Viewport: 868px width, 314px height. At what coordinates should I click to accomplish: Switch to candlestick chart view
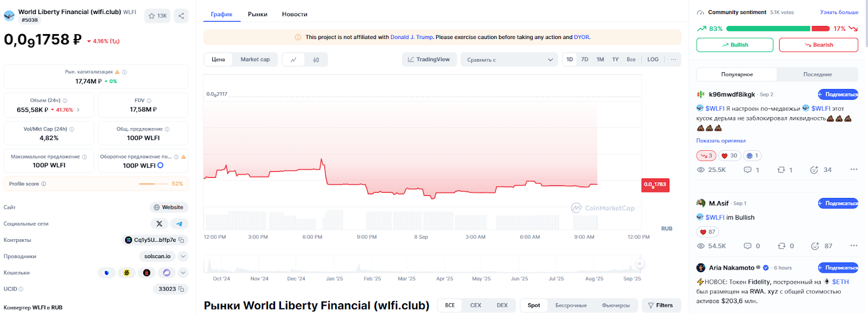(x=316, y=60)
